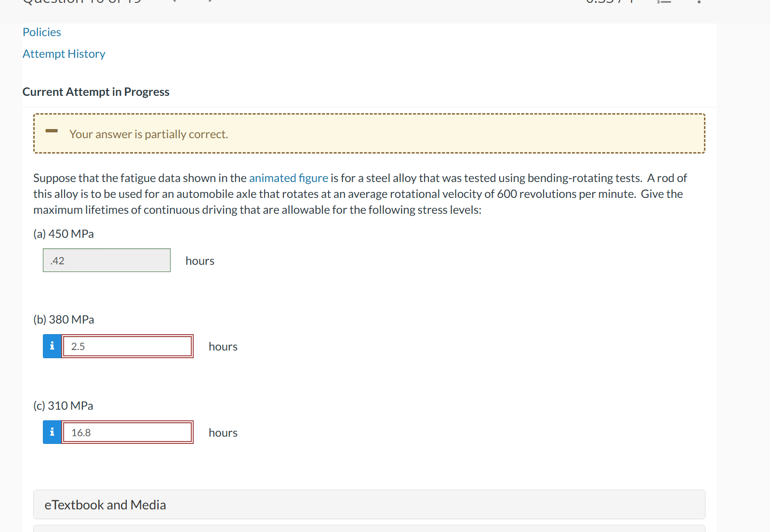Viewport: 770px width, 532px height.
Task: Open the Policies link
Action: [x=42, y=32]
